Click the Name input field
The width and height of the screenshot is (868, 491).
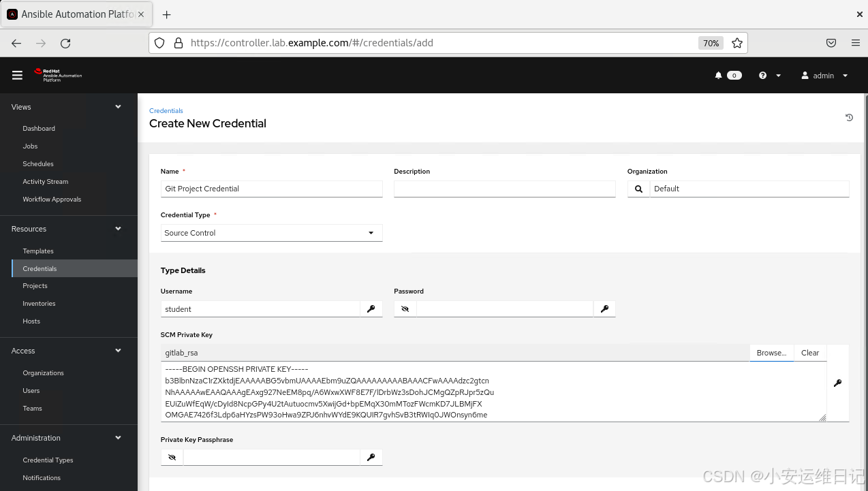pyautogui.click(x=272, y=189)
